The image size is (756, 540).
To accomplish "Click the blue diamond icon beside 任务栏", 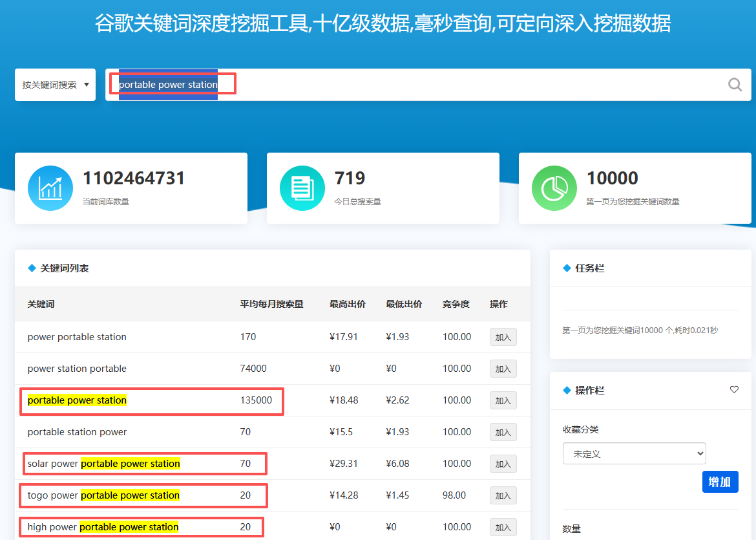I will (x=567, y=268).
